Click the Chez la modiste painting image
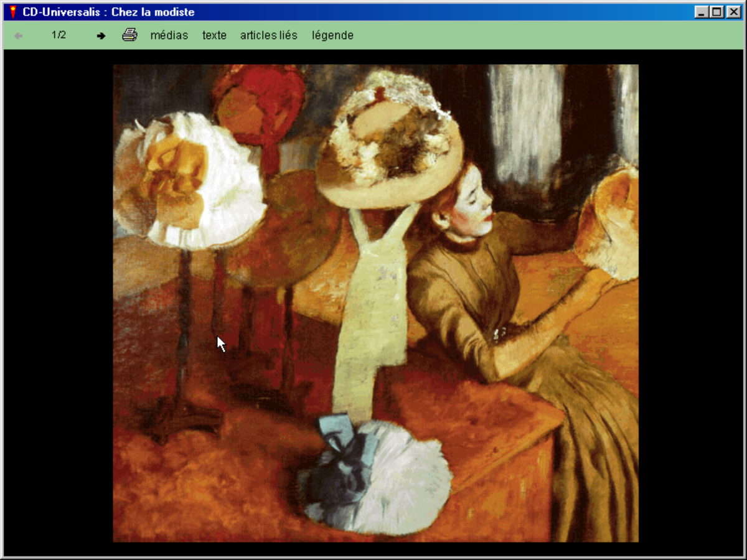Viewport: 747px width, 560px height. click(375, 303)
